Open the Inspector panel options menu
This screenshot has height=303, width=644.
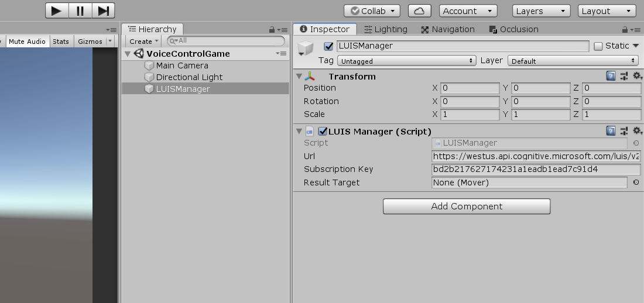tap(635, 30)
